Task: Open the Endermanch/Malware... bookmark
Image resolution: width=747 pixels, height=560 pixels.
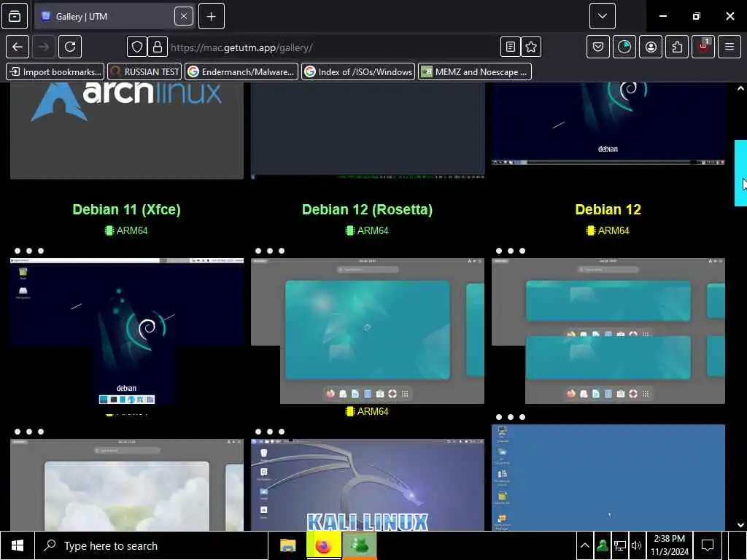Action: (241, 72)
